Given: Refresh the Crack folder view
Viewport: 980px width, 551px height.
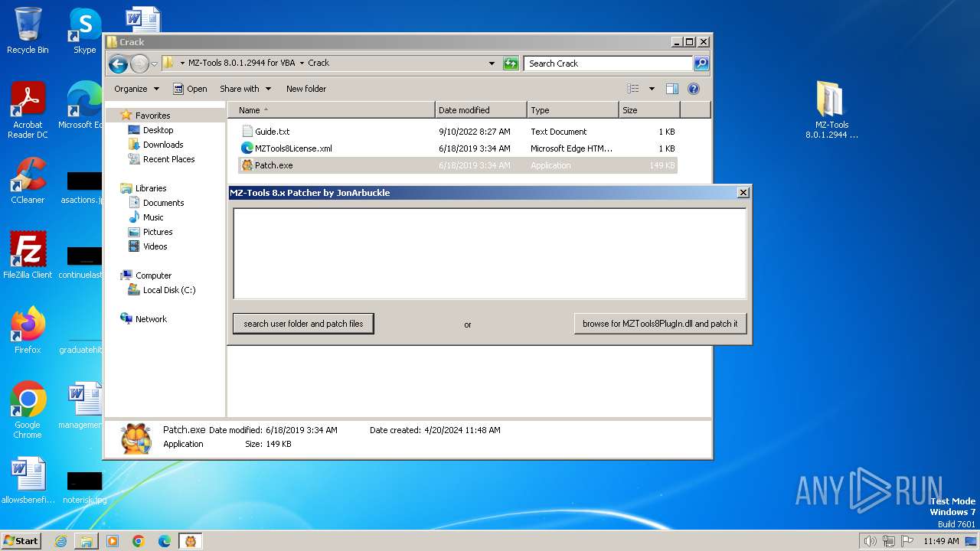Looking at the screenshot, I should coord(511,64).
